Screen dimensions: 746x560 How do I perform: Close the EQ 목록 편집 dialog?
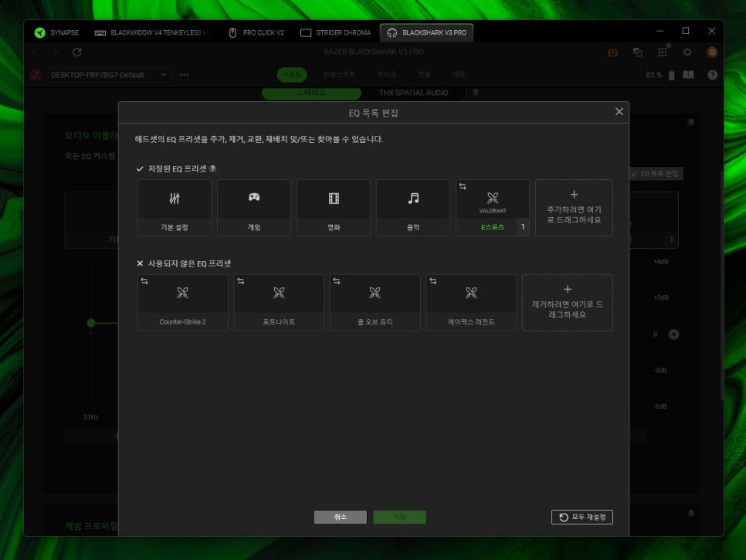point(619,112)
